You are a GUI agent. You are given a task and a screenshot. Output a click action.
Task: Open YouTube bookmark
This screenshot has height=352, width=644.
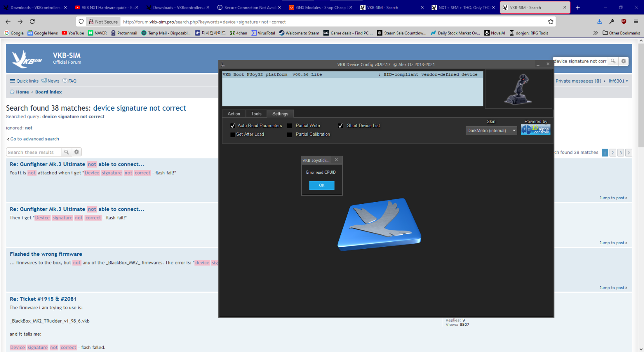click(x=73, y=33)
